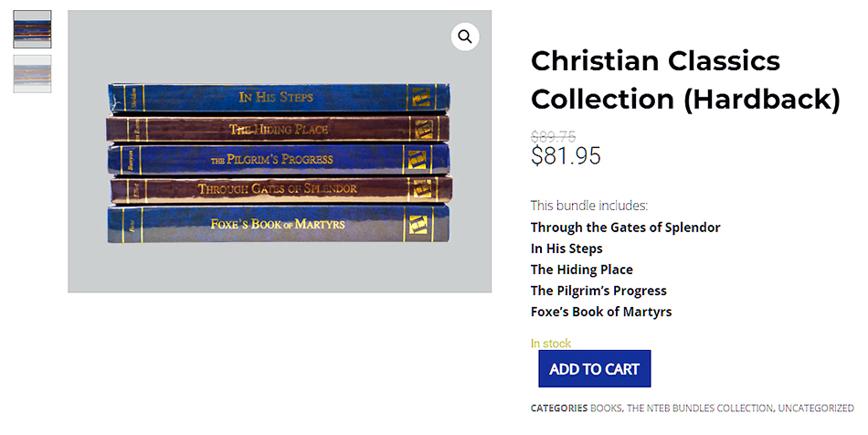This screenshot has height=435, width=868.
Task: Click the 'This bundle includes:' text
Action: [x=589, y=206]
